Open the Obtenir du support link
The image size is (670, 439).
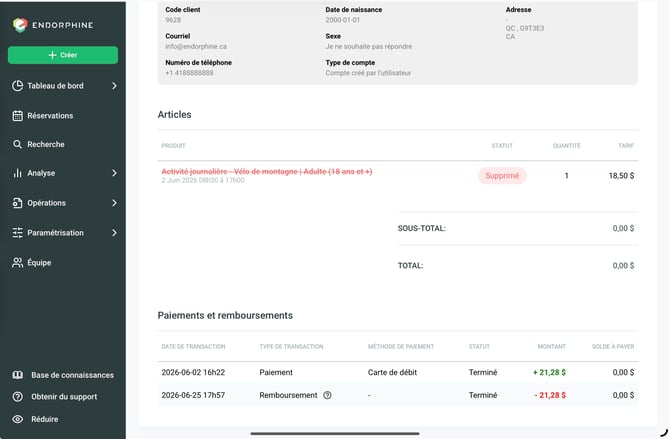pos(63,397)
